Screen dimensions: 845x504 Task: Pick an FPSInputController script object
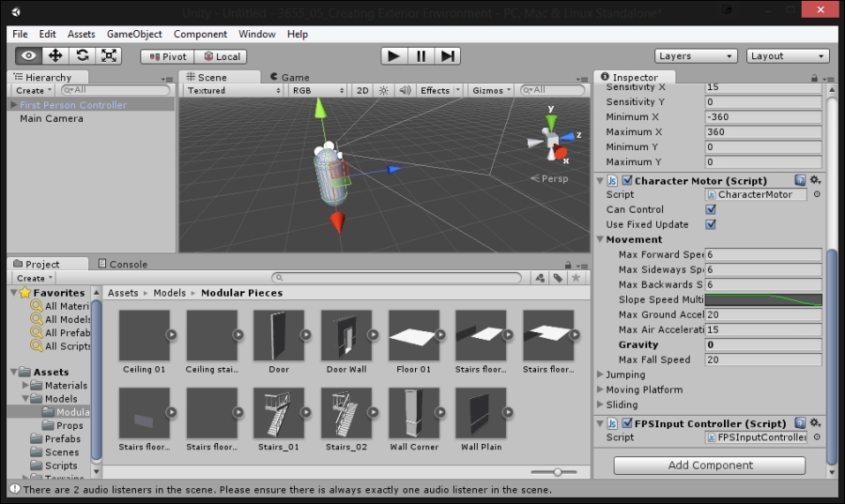(817, 437)
